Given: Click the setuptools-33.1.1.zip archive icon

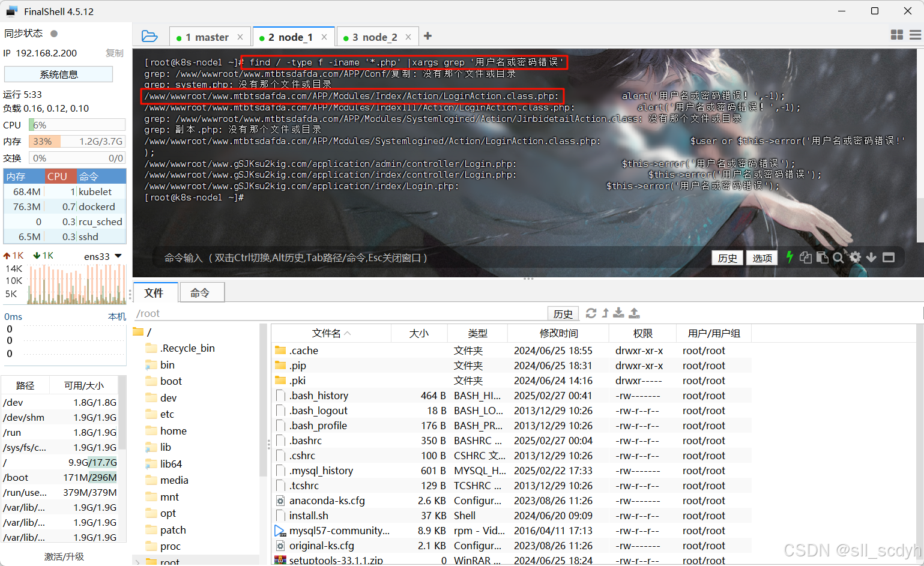Looking at the screenshot, I should pyautogui.click(x=280, y=561).
